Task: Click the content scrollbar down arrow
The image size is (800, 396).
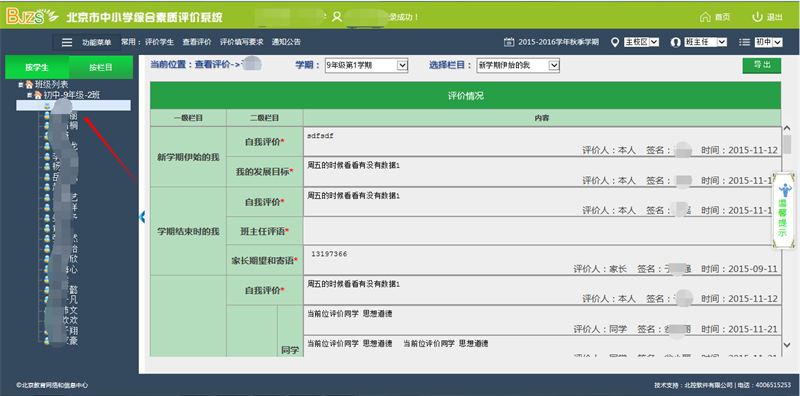Action: click(x=787, y=346)
